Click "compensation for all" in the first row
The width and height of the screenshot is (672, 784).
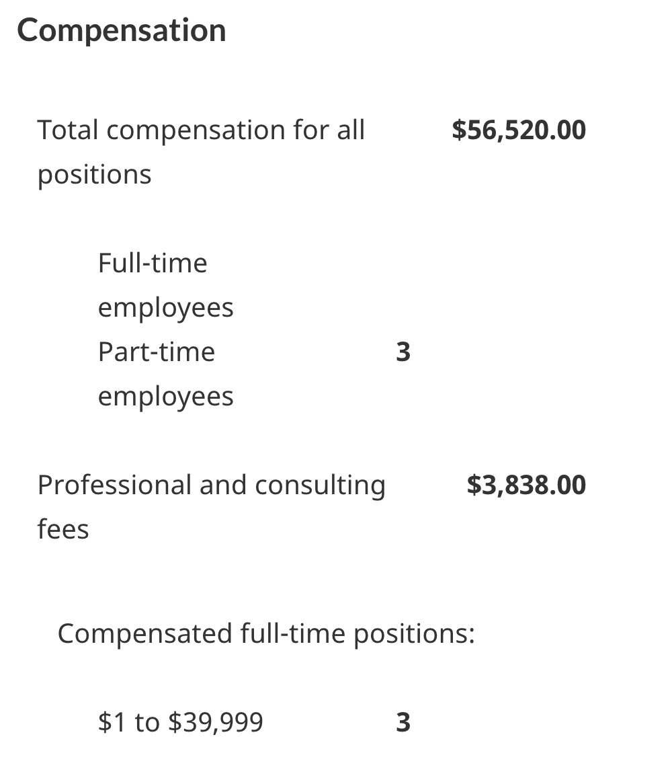pos(235,130)
